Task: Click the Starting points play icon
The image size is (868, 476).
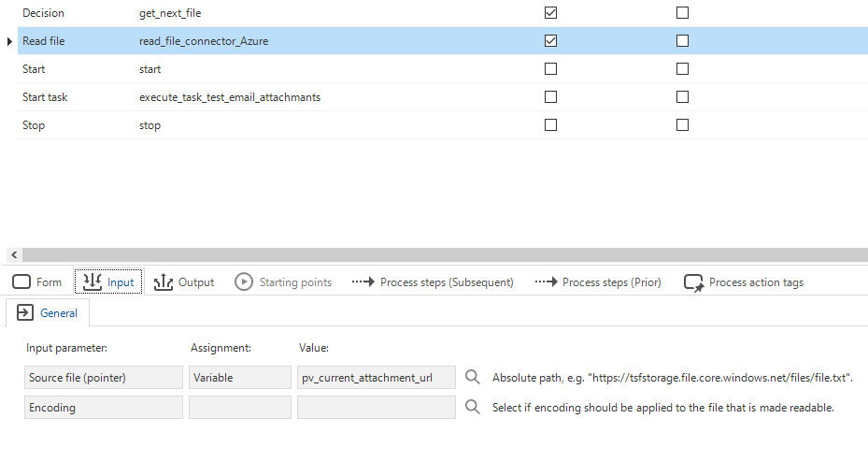Action: 244,282
